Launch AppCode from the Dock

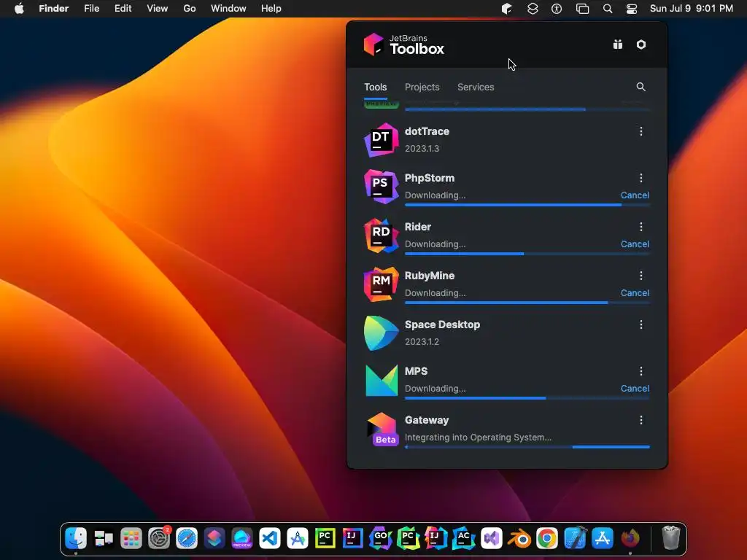coord(463,539)
